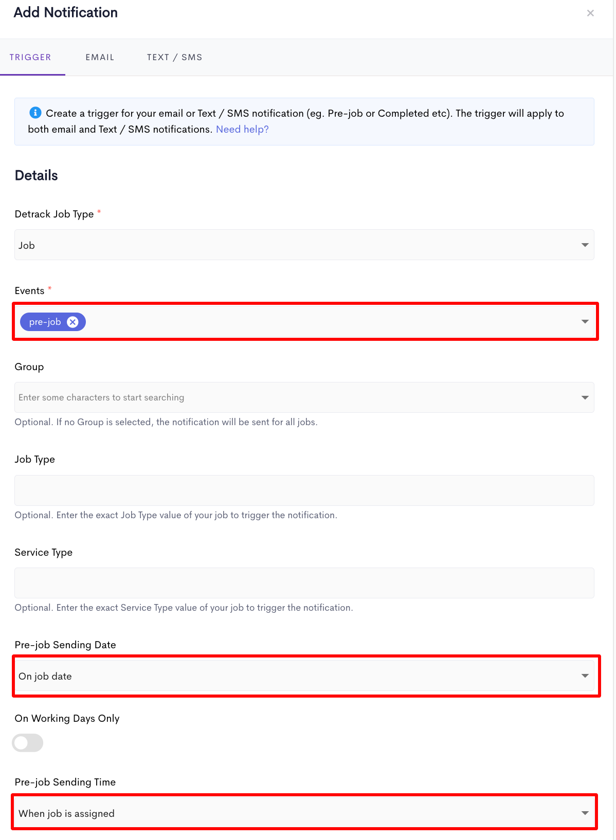This screenshot has width=616, height=840.
Task: Click the Group search input
Action: tap(296, 397)
